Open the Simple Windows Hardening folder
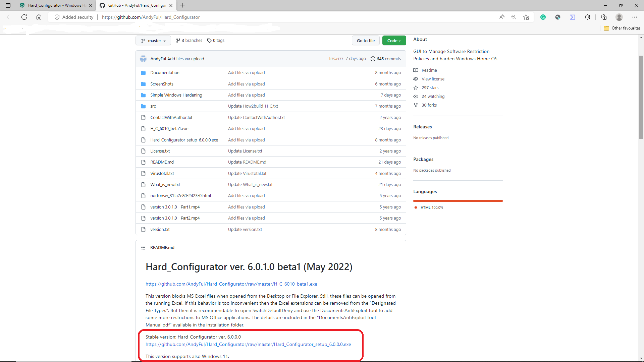The height and width of the screenshot is (362, 644). 176,95
